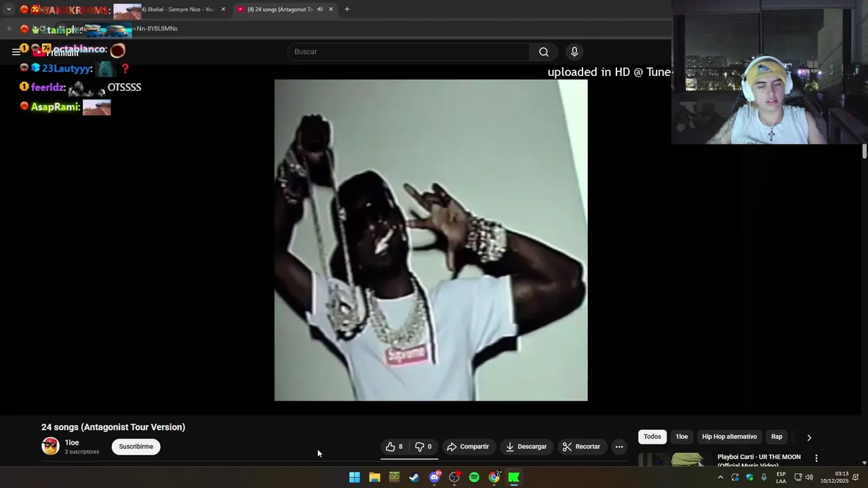Show hidden system tray icons

click(720, 477)
